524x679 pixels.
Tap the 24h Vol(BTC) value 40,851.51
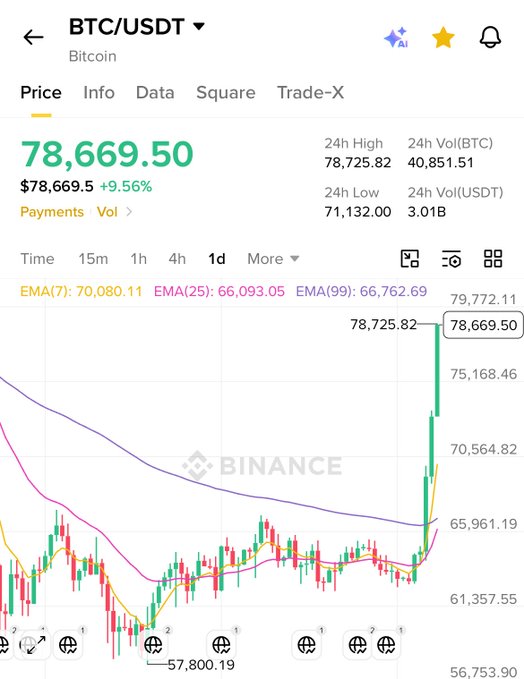[x=440, y=163]
